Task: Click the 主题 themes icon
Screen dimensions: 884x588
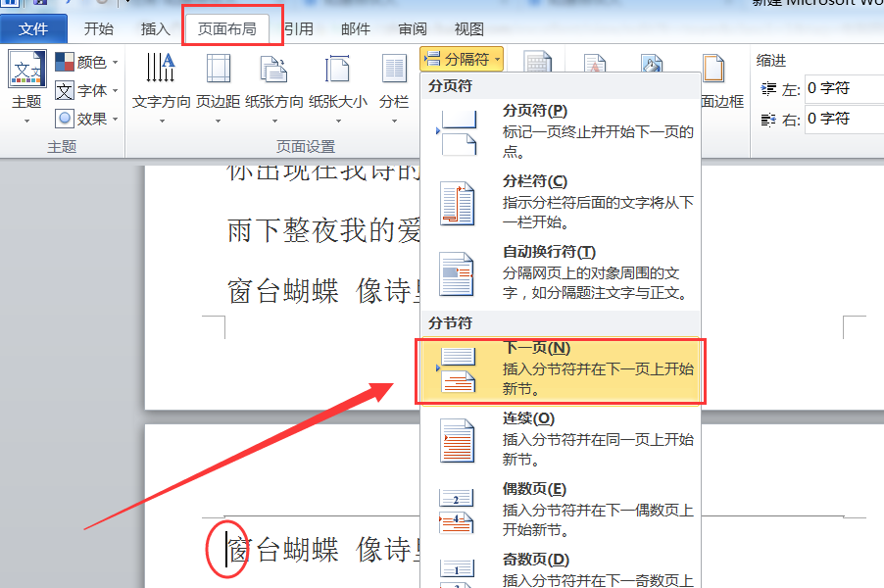Action: tap(27, 69)
